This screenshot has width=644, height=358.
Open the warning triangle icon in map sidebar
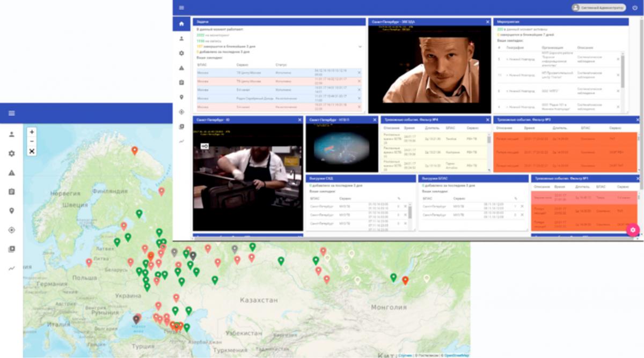click(x=12, y=173)
